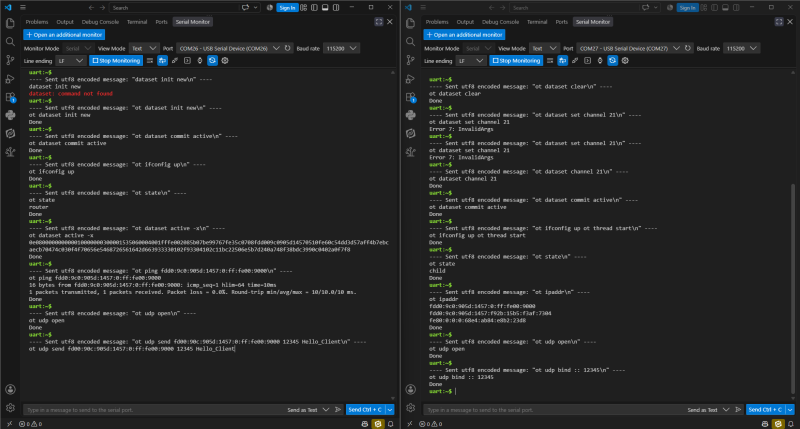Open View Mode dropdown in COM26 monitor

(144, 48)
